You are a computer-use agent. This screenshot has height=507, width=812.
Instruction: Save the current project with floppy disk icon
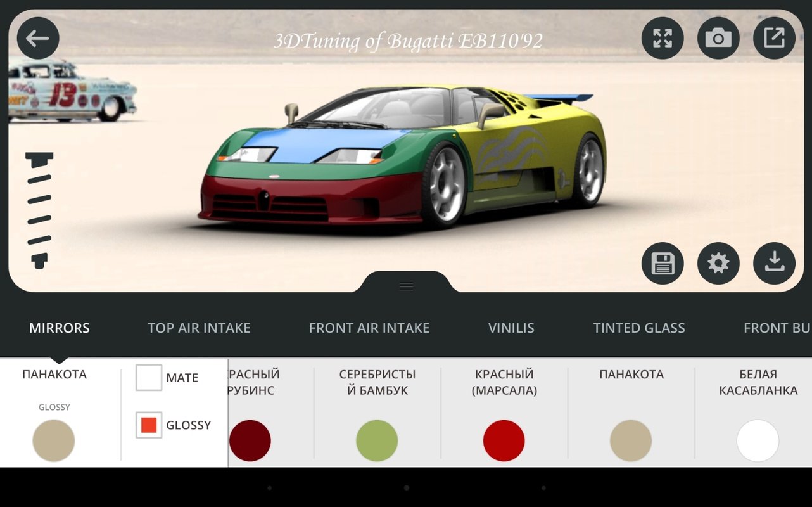coord(662,263)
